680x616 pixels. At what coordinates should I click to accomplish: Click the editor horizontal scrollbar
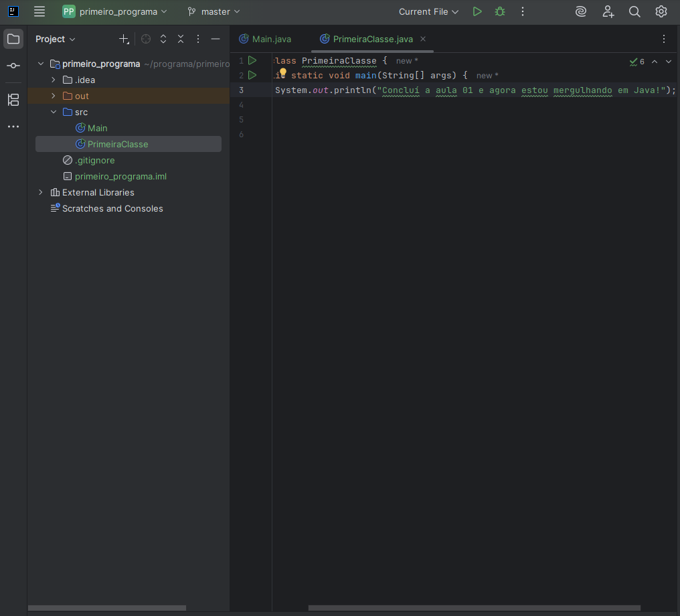coord(474,608)
